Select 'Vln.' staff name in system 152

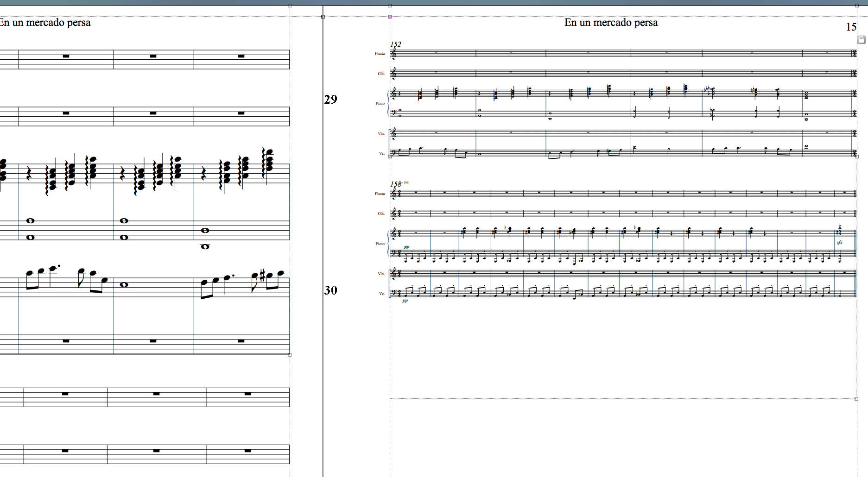coord(381,133)
